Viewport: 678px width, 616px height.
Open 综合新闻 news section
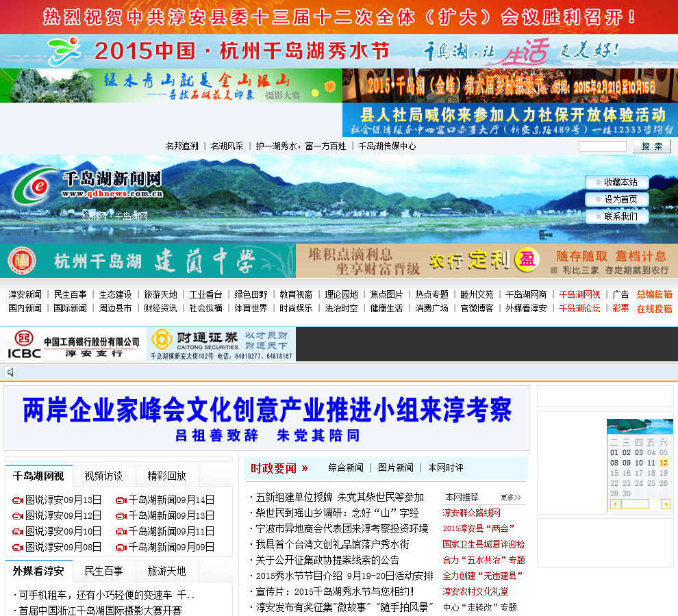(x=346, y=467)
